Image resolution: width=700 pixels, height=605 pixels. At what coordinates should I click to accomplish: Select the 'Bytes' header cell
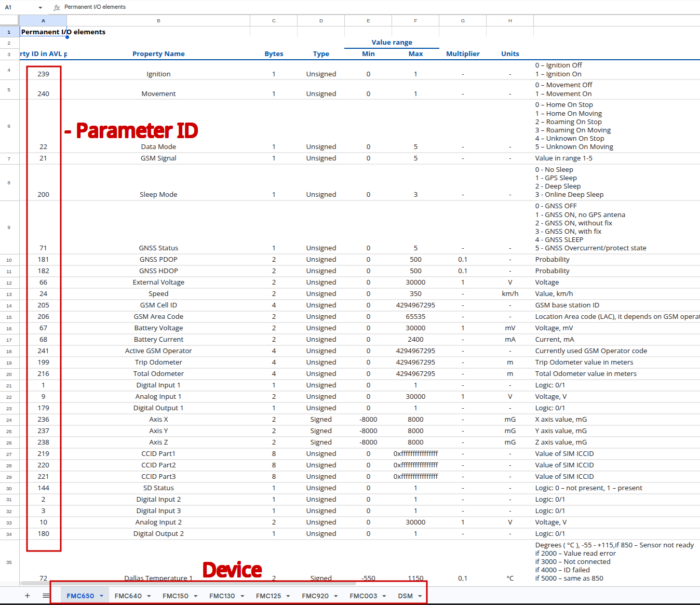point(274,54)
